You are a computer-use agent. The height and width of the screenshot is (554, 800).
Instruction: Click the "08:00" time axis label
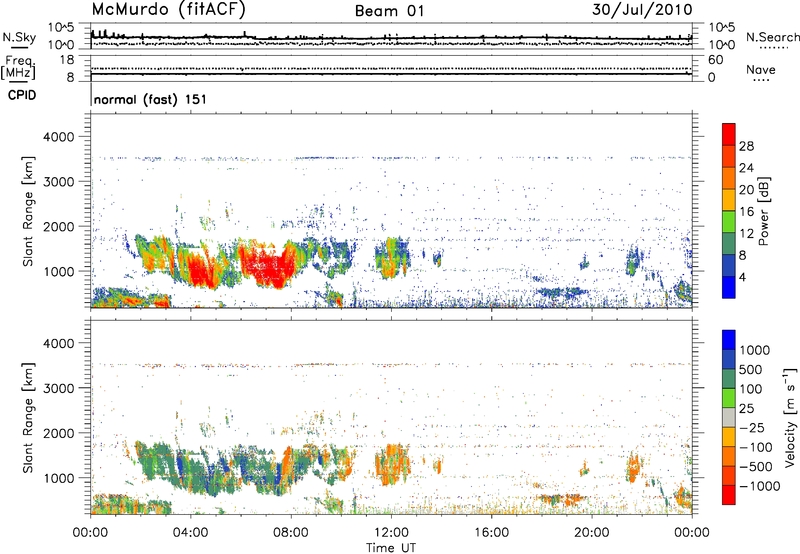[x=290, y=533]
